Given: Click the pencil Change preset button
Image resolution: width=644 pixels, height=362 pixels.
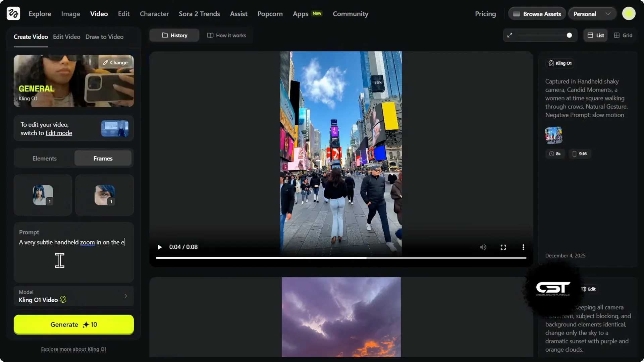Looking at the screenshot, I should (x=115, y=63).
